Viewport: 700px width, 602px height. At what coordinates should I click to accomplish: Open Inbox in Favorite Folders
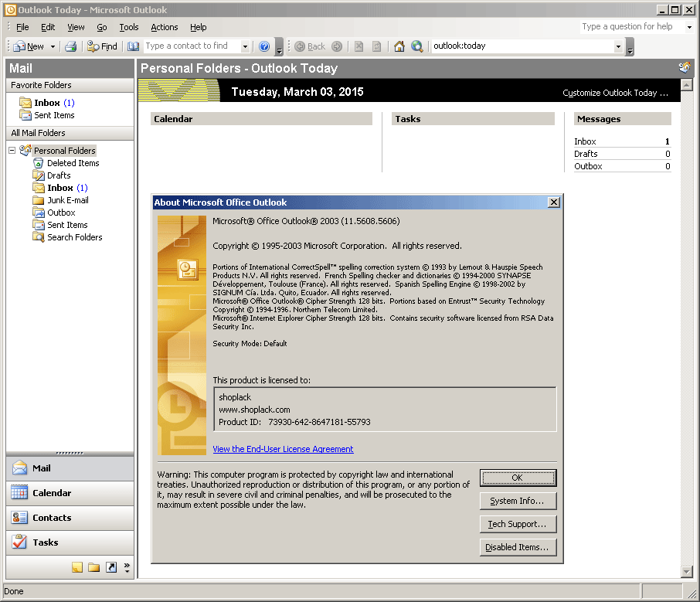(47, 103)
